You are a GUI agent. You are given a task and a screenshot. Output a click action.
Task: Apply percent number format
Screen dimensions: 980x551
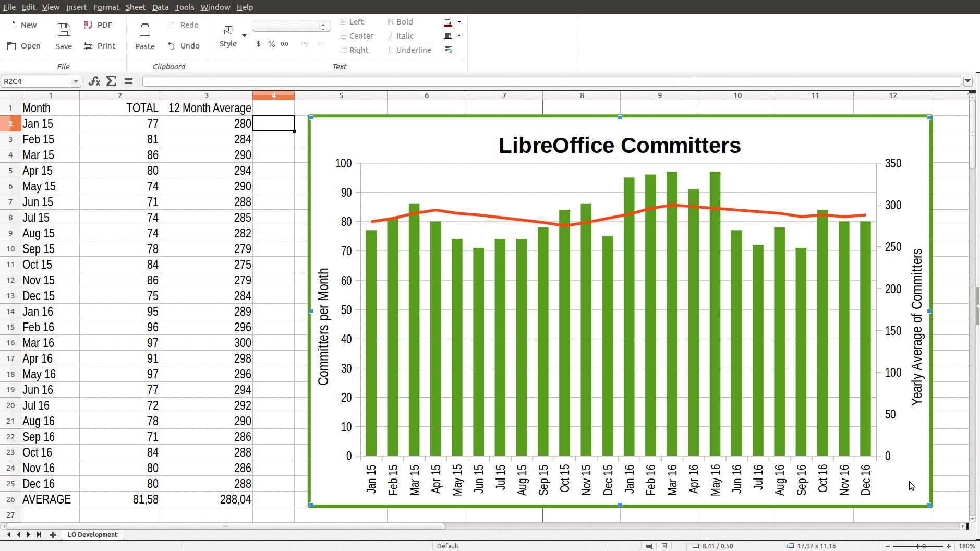click(x=271, y=44)
